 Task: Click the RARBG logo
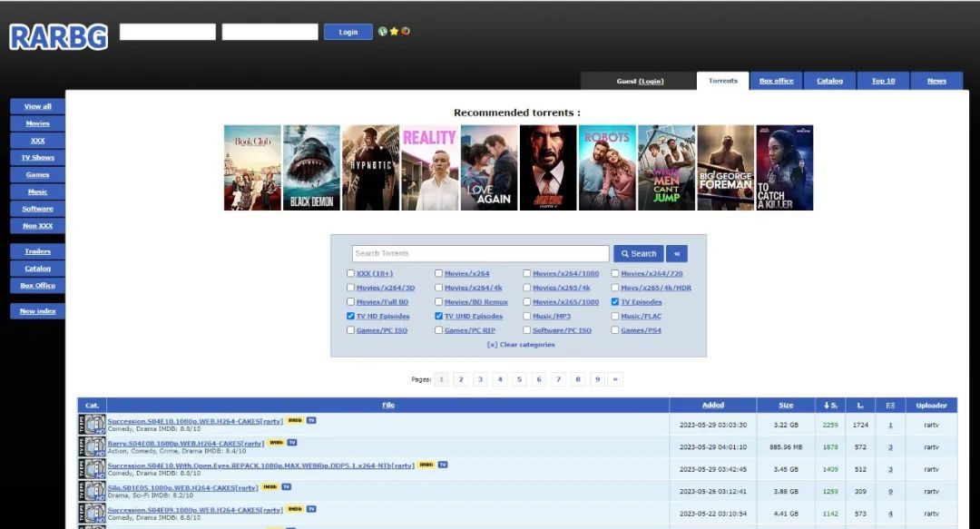(x=58, y=37)
